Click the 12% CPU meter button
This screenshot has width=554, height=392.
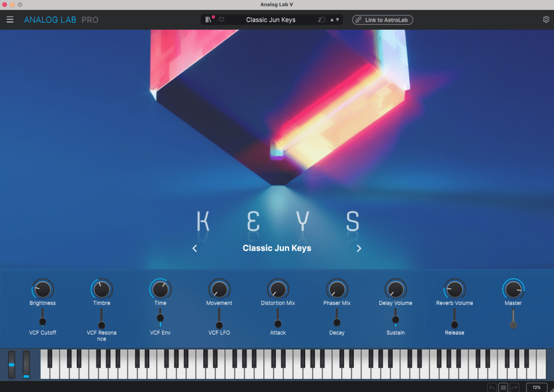(x=536, y=387)
